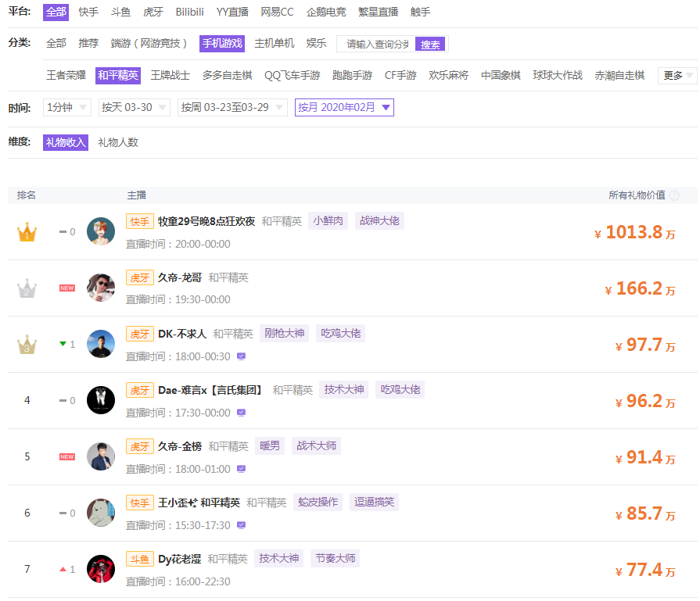
Task: Click the help icon beside 所有礼物价值
Action: [x=674, y=195]
